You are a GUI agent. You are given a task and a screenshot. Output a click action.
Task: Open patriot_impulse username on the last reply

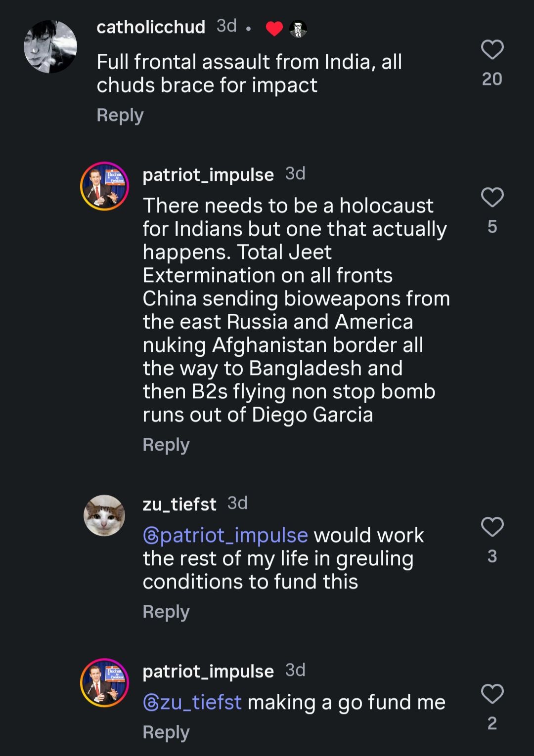208,672
